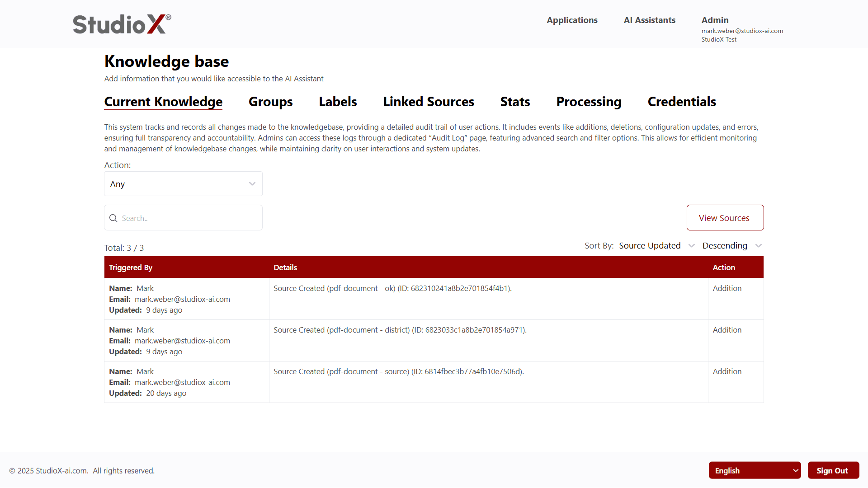Screen dimensions: 868x488
Task: Click the View Sources button
Action: click(725, 217)
